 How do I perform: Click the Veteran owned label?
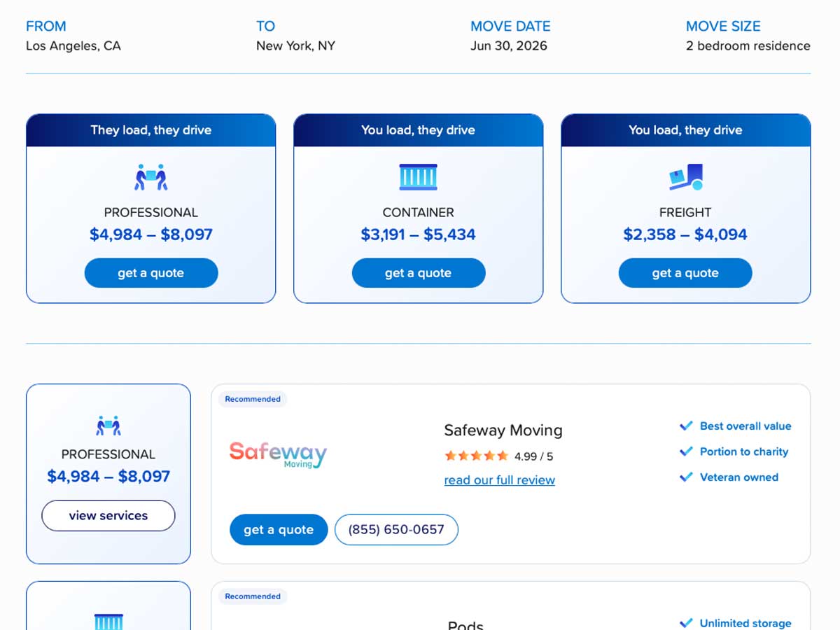pyautogui.click(x=739, y=477)
